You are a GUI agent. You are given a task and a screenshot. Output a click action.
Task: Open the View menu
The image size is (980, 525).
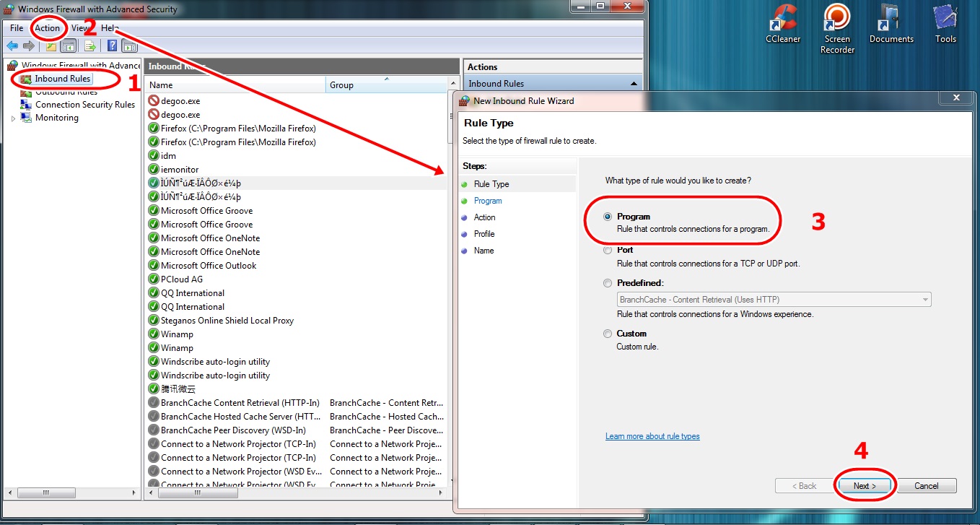pyautogui.click(x=80, y=28)
